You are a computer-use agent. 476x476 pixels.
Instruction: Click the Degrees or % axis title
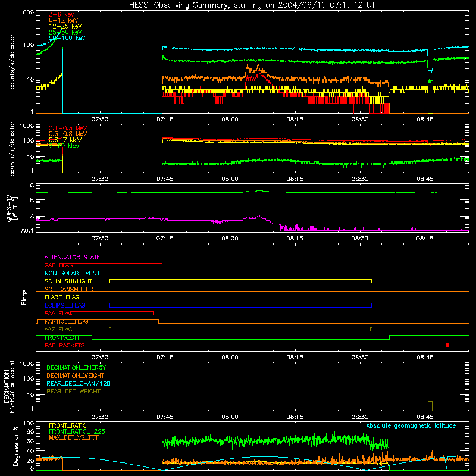pos(15,446)
